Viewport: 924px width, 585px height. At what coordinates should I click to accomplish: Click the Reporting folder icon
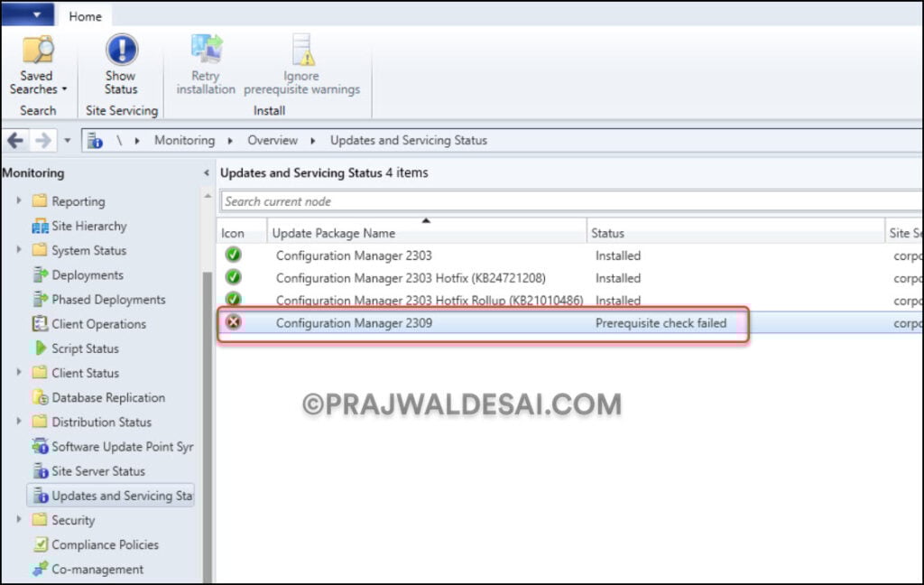[40, 200]
